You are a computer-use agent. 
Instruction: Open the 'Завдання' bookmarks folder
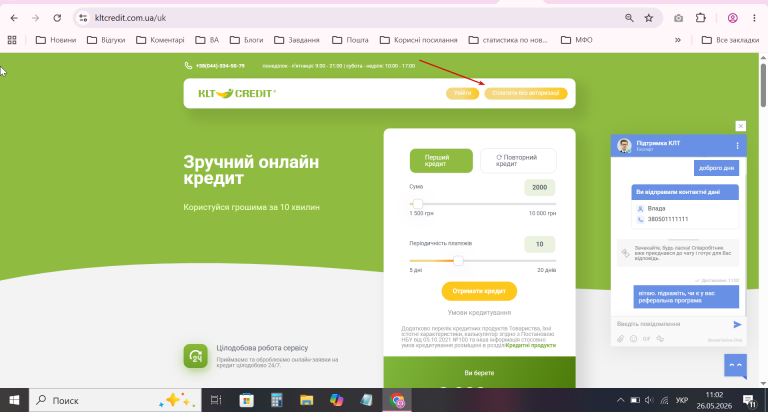coord(297,40)
